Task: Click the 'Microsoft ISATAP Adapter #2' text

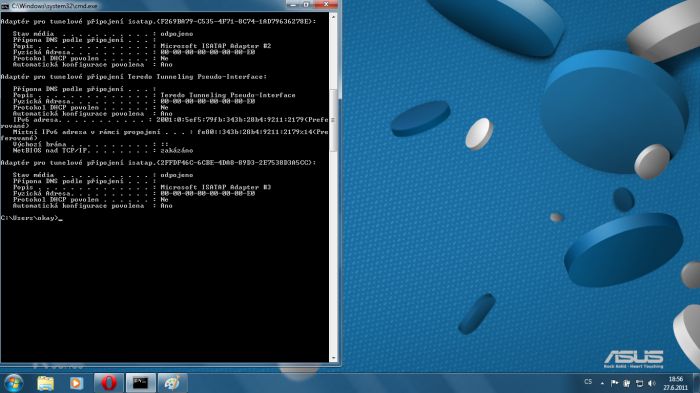Action: 216,46
